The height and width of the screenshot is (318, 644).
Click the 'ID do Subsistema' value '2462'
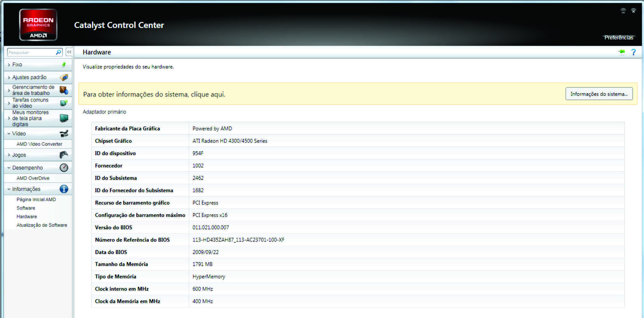198,178
